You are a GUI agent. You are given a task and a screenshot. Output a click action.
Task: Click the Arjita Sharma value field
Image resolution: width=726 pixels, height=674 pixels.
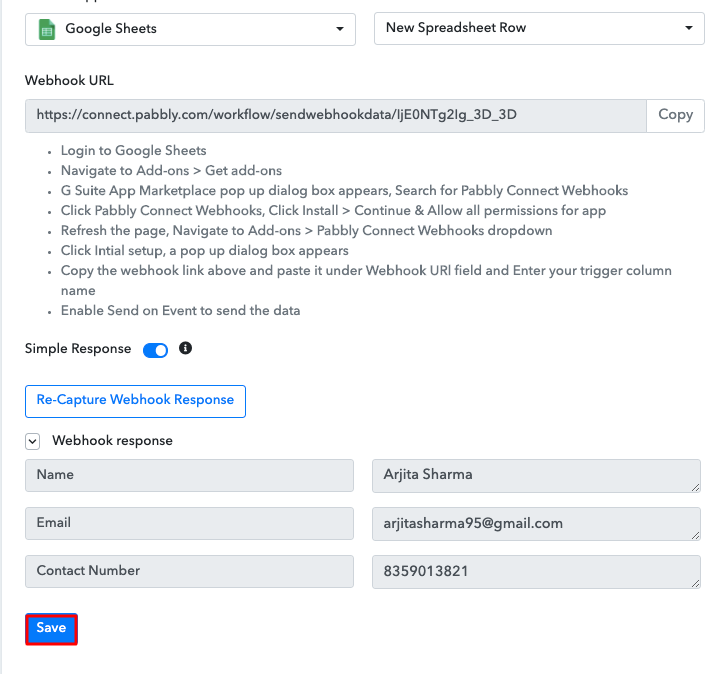click(536, 476)
